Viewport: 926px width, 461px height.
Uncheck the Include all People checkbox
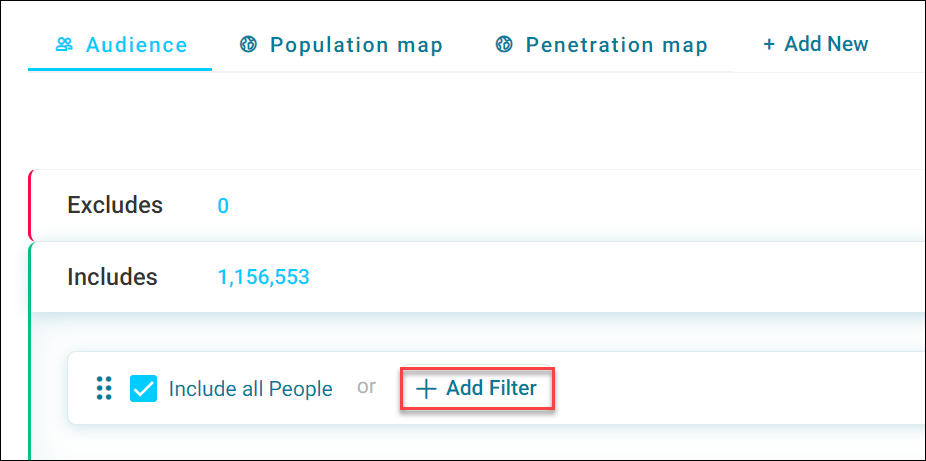tap(144, 388)
